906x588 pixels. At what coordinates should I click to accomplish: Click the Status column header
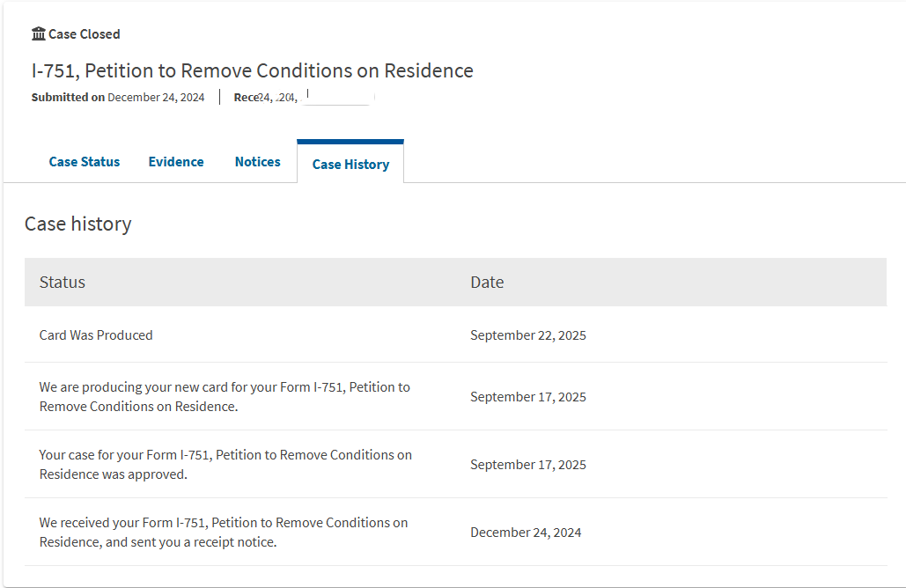63,283
